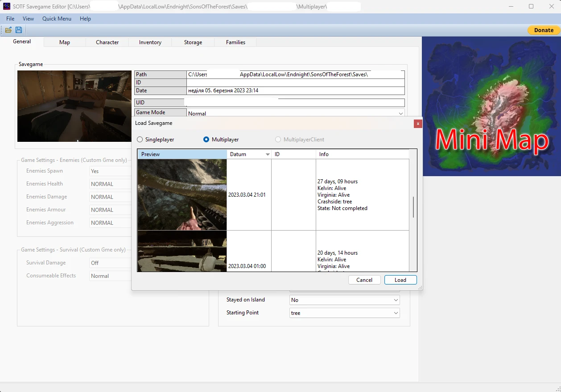
Task: Click the SOTF app icon in title bar
Action: pyautogui.click(x=7, y=6)
